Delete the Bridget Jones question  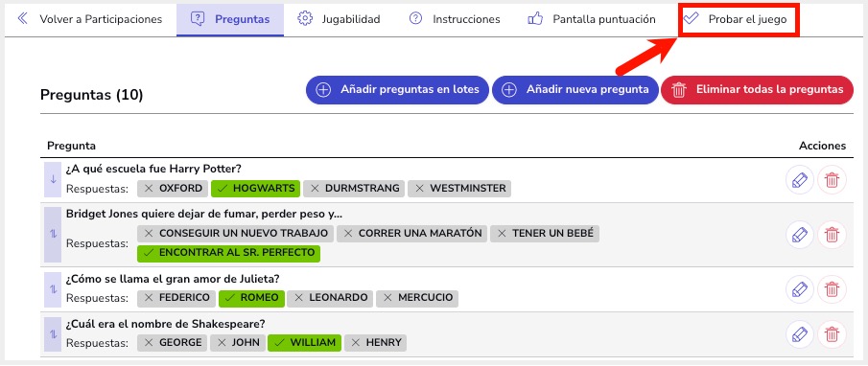(832, 235)
